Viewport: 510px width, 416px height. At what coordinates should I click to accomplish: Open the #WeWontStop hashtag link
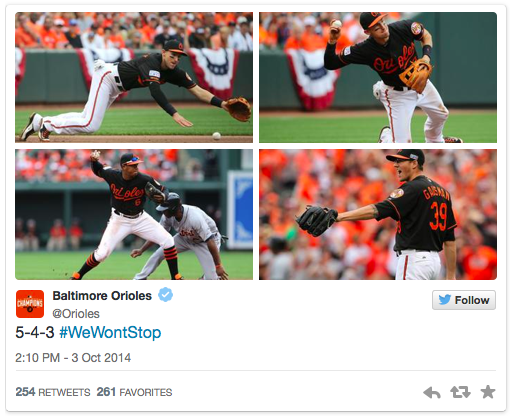(x=110, y=332)
